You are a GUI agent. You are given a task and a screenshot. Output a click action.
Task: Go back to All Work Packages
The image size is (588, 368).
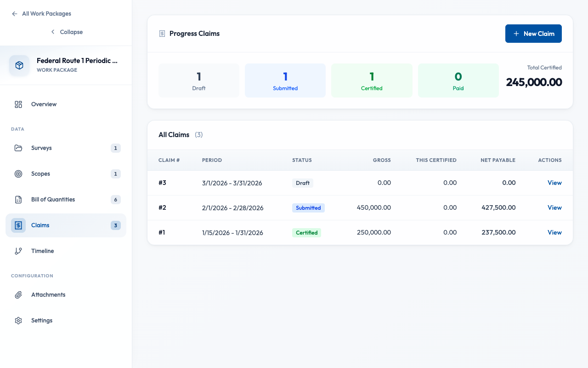coord(41,14)
